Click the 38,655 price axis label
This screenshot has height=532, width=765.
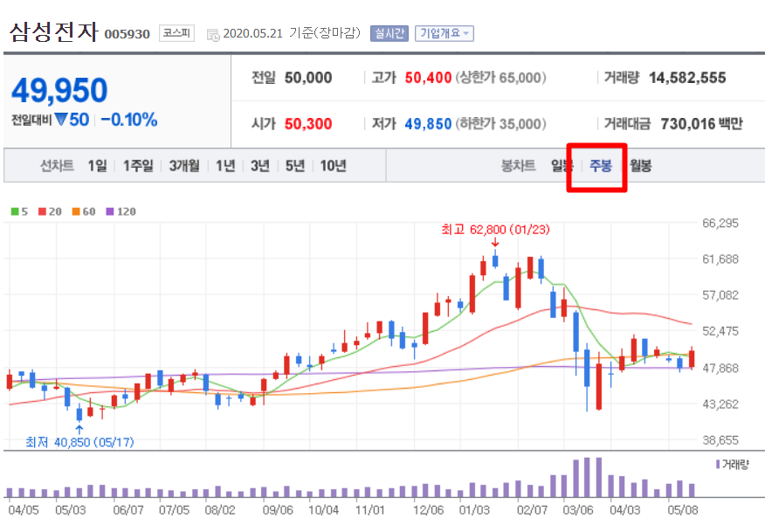720,440
